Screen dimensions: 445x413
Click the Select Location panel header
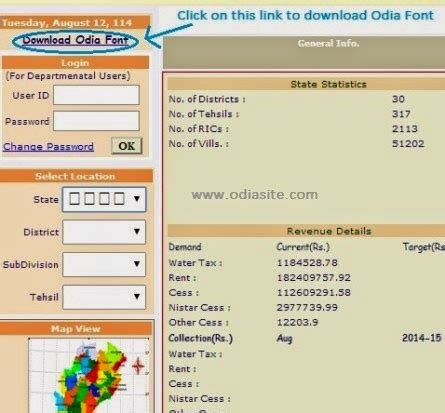75,176
